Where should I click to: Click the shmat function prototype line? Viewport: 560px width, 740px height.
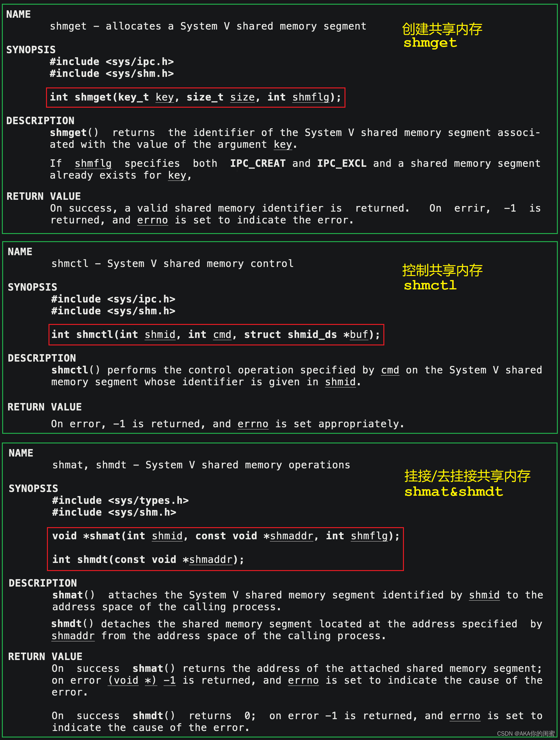226,536
